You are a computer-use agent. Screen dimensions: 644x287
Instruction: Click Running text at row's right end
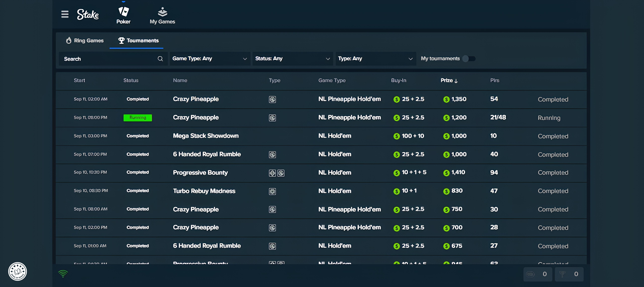pos(549,118)
